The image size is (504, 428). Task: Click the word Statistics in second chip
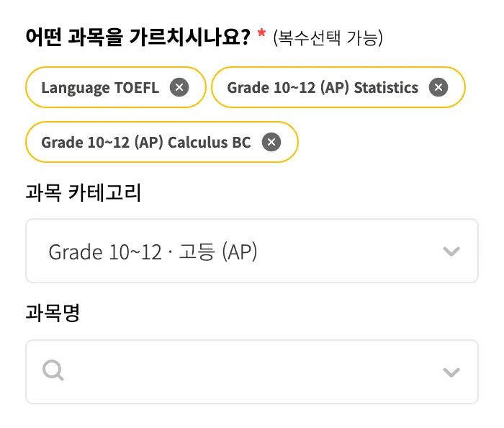pyautogui.click(x=386, y=88)
